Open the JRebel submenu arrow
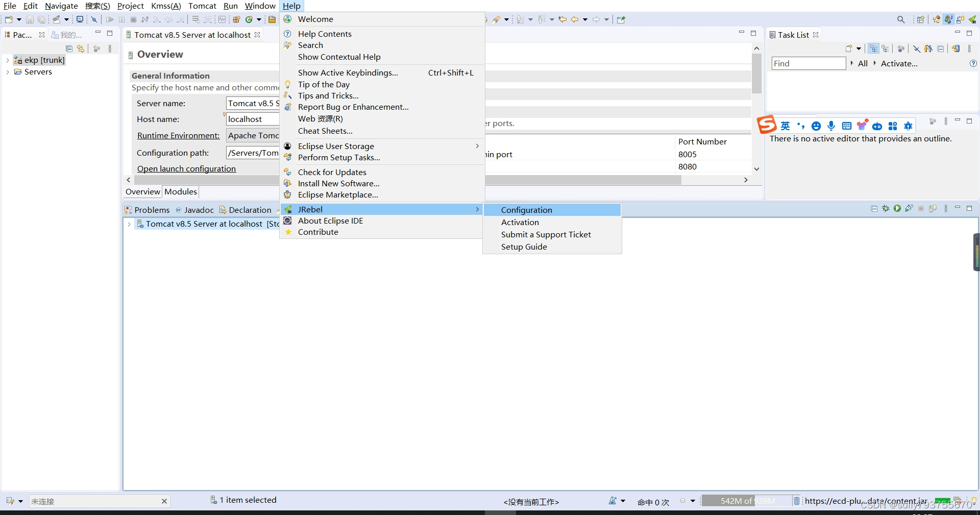Viewport: 980px width, 515px height. [x=477, y=209]
